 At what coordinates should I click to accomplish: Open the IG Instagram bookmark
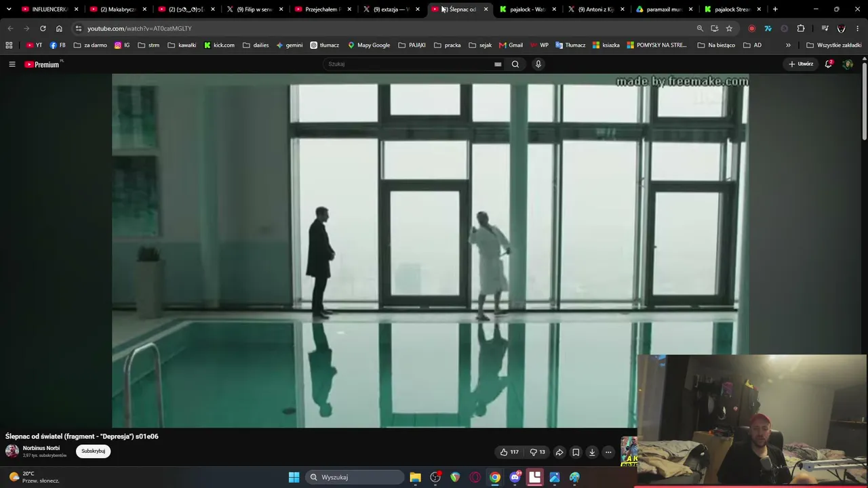point(122,45)
